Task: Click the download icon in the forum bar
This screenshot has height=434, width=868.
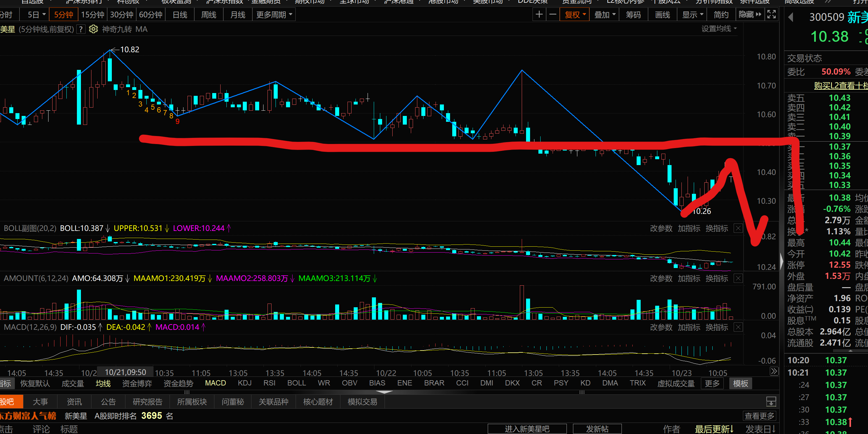Action: point(771,401)
